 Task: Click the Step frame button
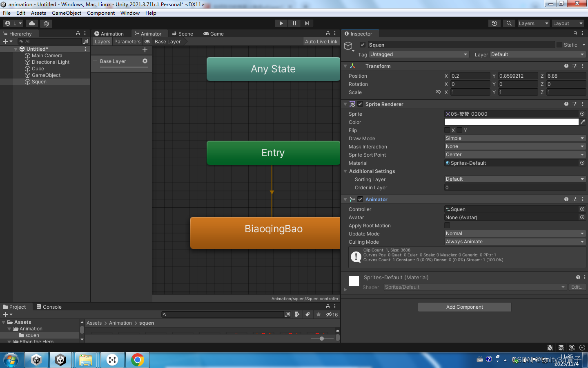click(x=307, y=23)
